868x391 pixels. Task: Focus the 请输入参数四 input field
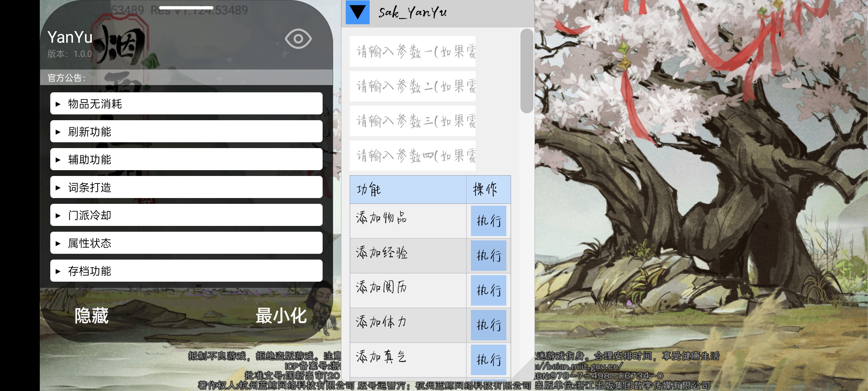(413, 156)
